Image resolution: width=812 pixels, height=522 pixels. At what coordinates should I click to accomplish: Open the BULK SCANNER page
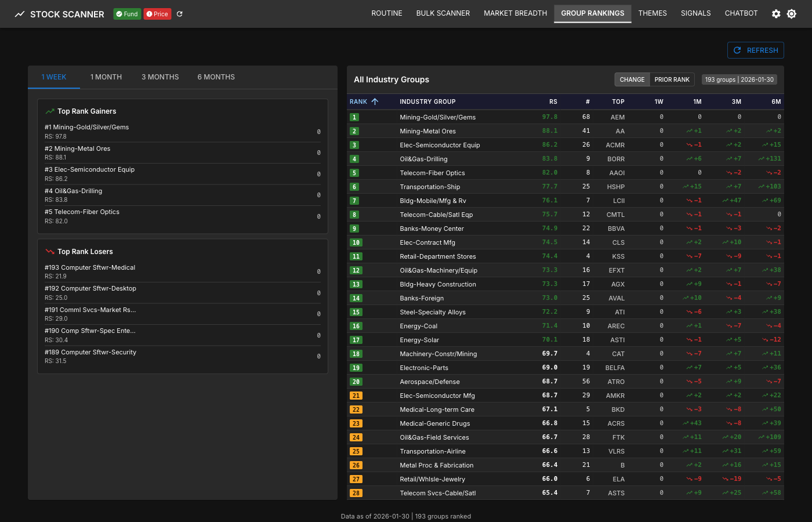[443, 13]
